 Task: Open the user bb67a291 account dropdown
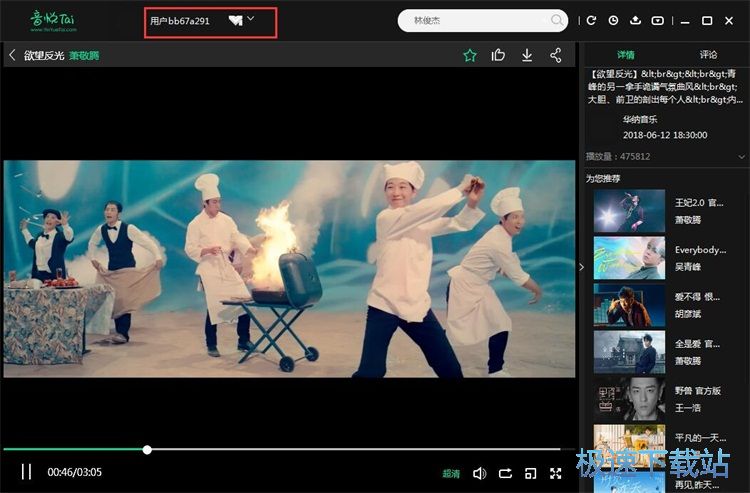pos(251,19)
